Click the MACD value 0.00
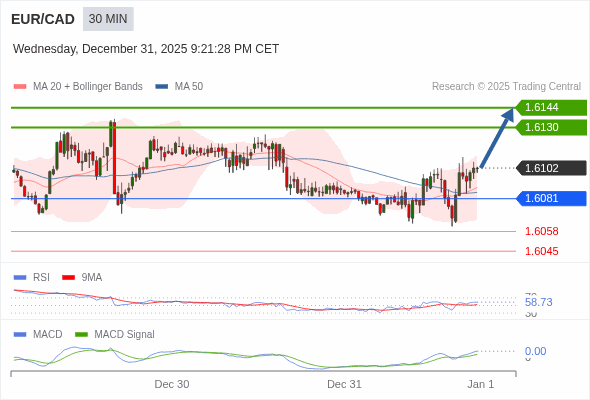590x400 pixels. pos(535,351)
